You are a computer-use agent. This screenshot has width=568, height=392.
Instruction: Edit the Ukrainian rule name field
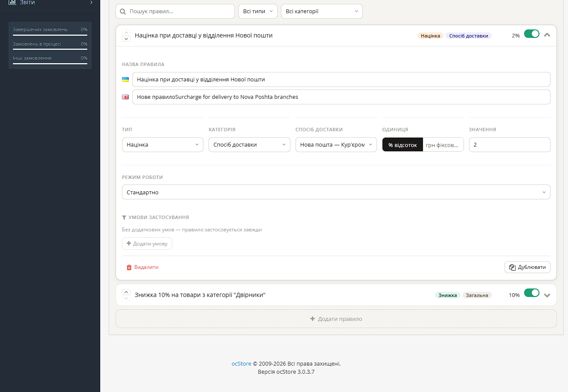point(341,80)
